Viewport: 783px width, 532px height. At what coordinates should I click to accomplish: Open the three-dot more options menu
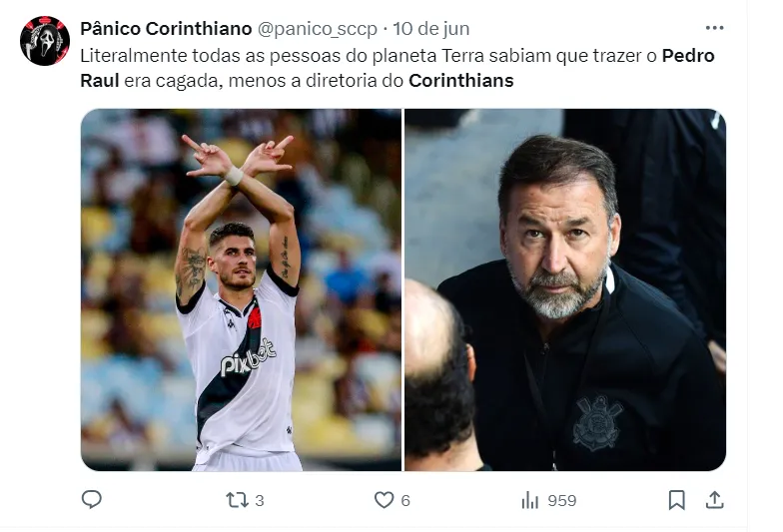point(714,28)
